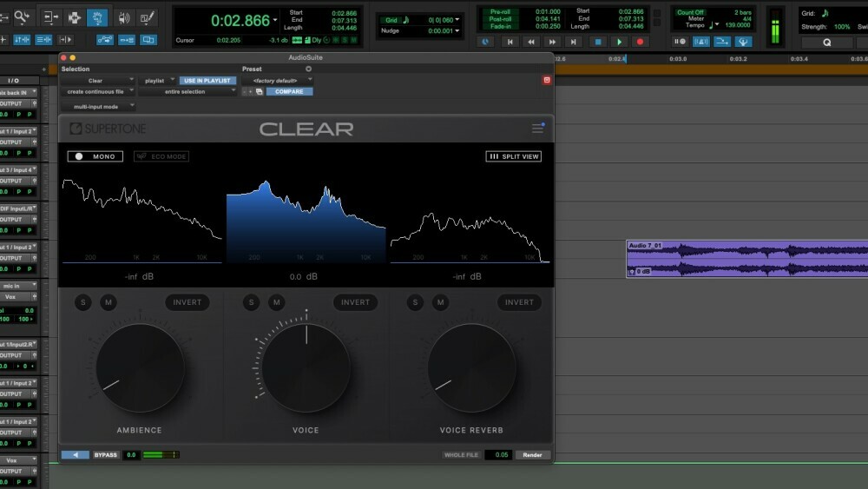Click the Stop transport button
Screen dimensions: 868x489
coord(598,42)
